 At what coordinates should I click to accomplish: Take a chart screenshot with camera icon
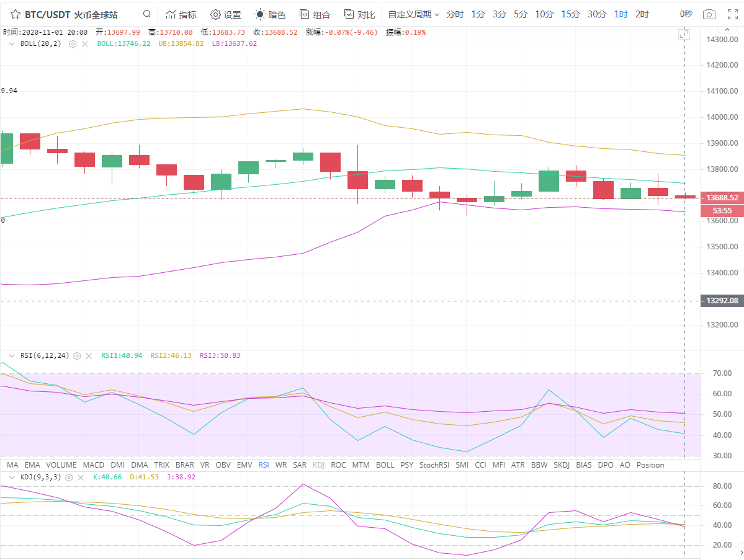pyautogui.click(x=709, y=14)
